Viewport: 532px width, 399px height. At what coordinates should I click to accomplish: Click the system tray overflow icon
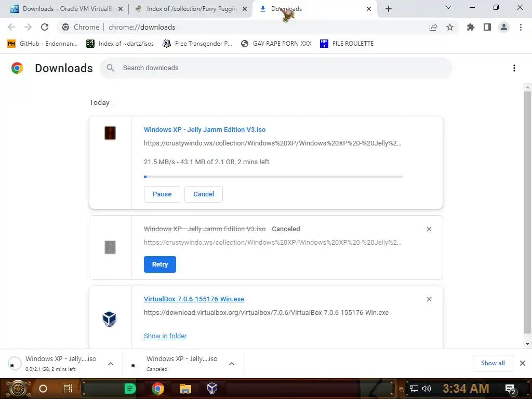[x=402, y=389]
